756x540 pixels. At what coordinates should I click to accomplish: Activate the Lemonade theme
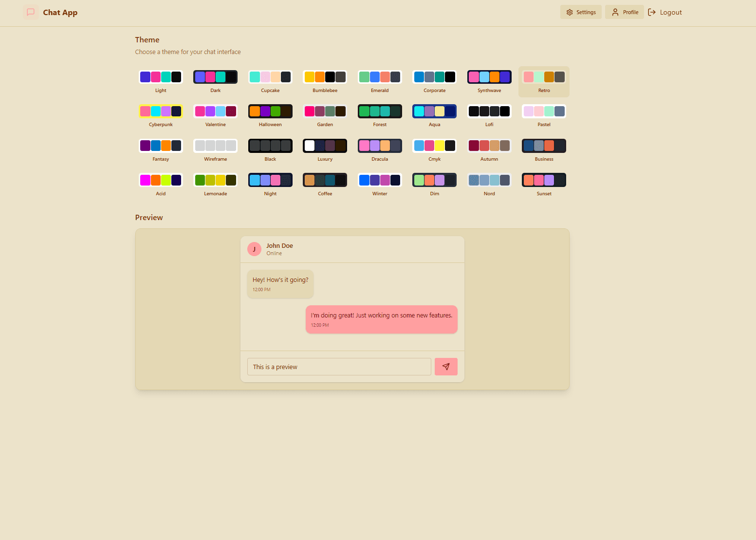pyautogui.click(x=215, y=185)
